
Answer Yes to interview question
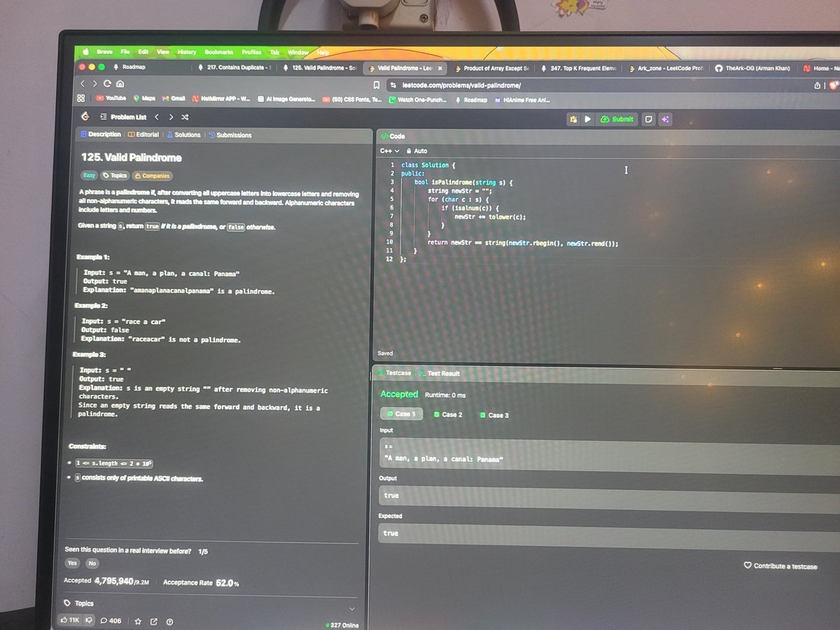pyautogui.click(x=72, y=563)
